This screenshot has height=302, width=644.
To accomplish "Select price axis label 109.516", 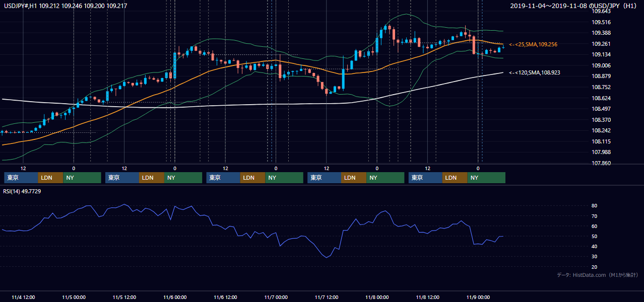I will pos(601,22).
